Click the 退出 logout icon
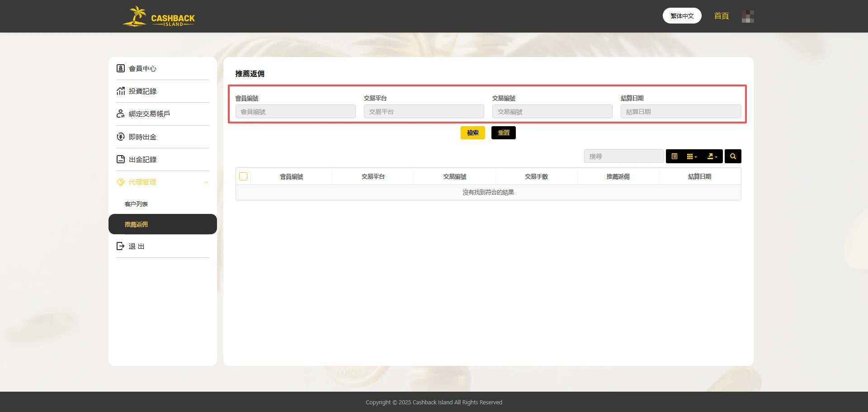The width and height of the screenshot is (868, 412). click(120, 246)
